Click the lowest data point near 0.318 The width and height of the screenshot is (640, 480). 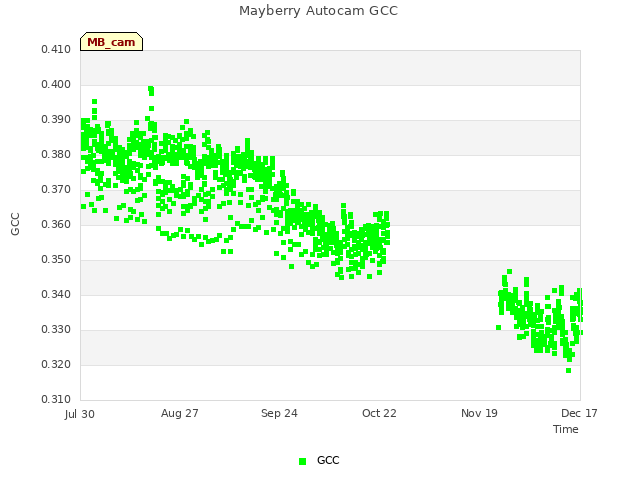click(569, 371)
